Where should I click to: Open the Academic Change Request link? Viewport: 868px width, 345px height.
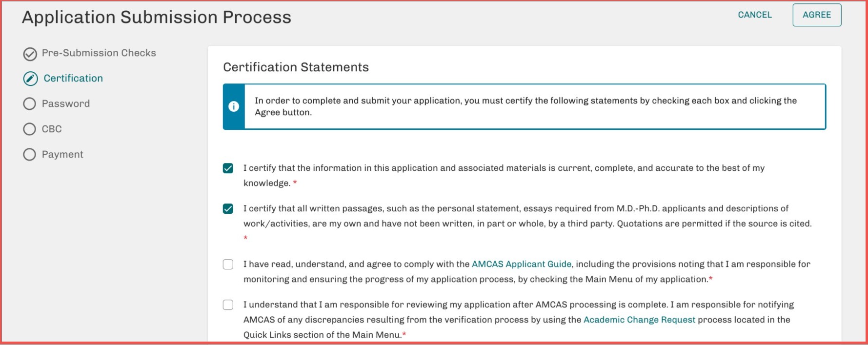click(639, 320)
